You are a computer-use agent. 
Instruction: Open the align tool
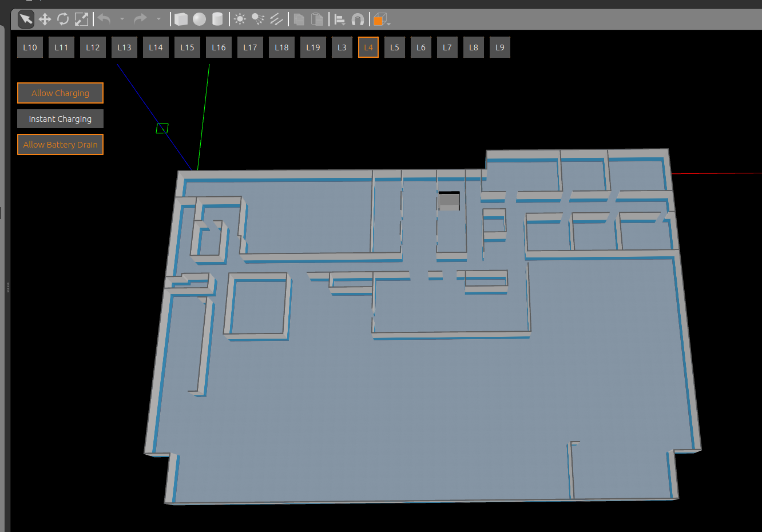click(x=340, y=19)
